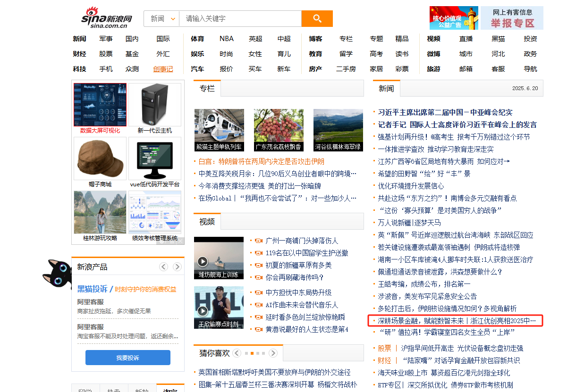Go to 体育 navigation category
Viewport: 576px width, 392px height.
point(197,39)
